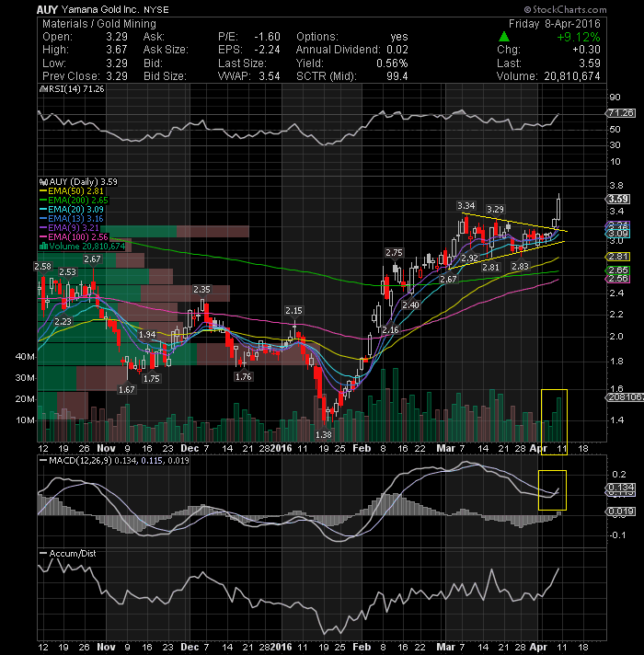Image resolution: width=644 pixels, height=655 pixels.
Task: Click the 2.23 price label
Action: (x=63, y=321)
